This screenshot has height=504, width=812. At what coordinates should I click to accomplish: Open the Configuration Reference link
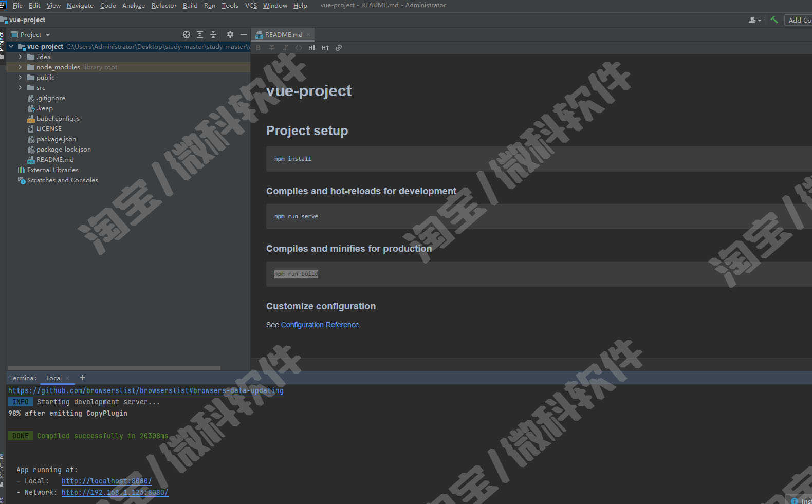[321, 325]
